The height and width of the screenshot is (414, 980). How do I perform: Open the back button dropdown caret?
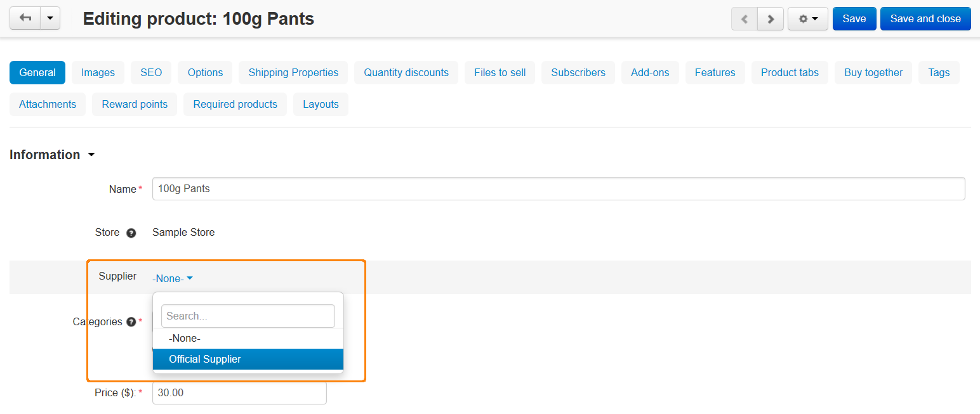50,18
